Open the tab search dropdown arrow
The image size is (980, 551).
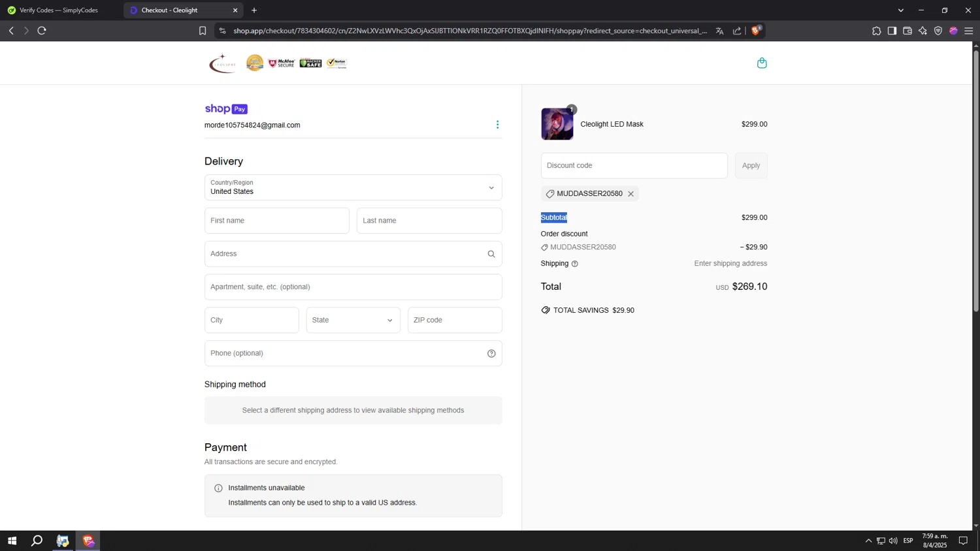point(901,10)
